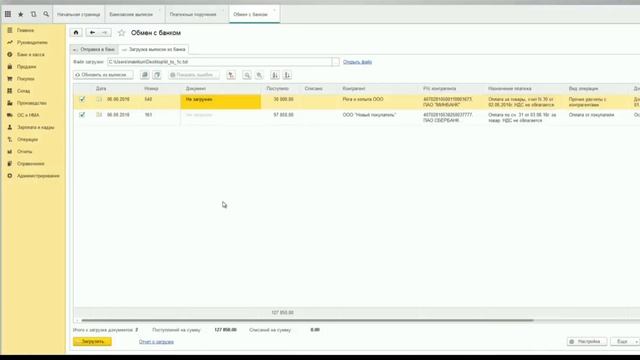Navigate back with the left arrow

tap(93, 33)
